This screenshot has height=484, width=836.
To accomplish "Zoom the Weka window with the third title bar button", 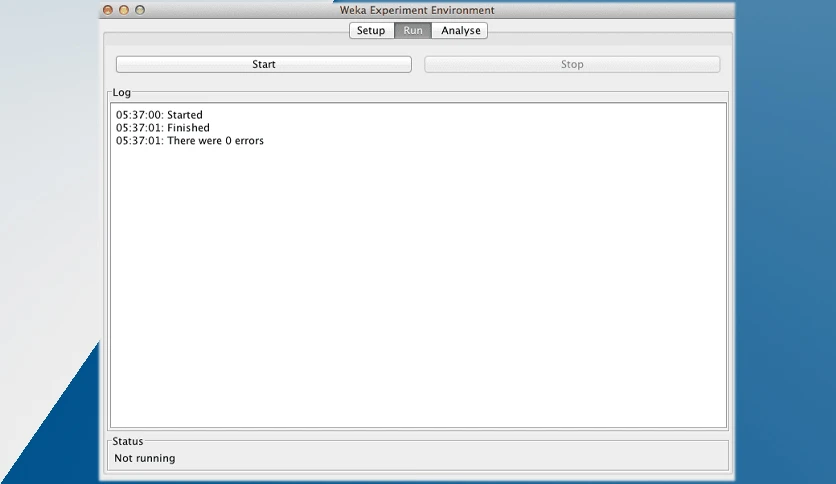I will [x=140, y=10].
